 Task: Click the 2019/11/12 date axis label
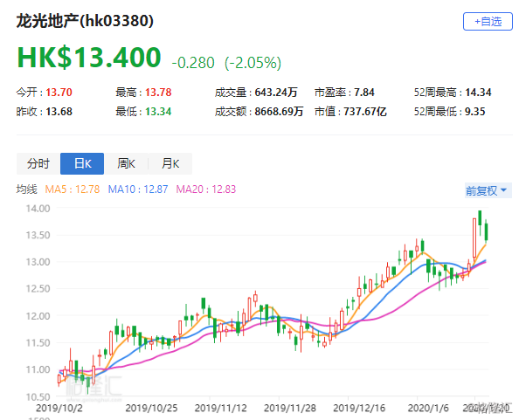[x=220, y=408]
